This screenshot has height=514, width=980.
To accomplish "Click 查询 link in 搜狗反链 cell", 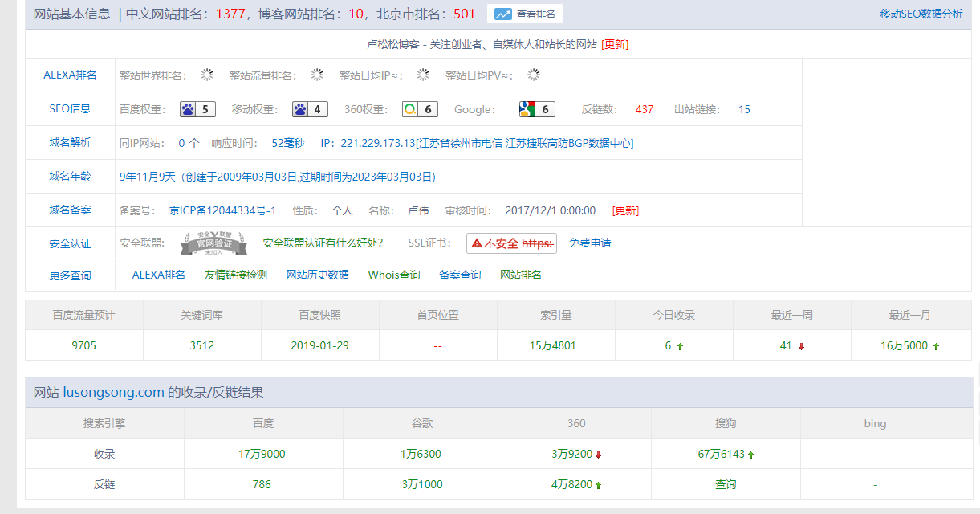I will point(726,484).
